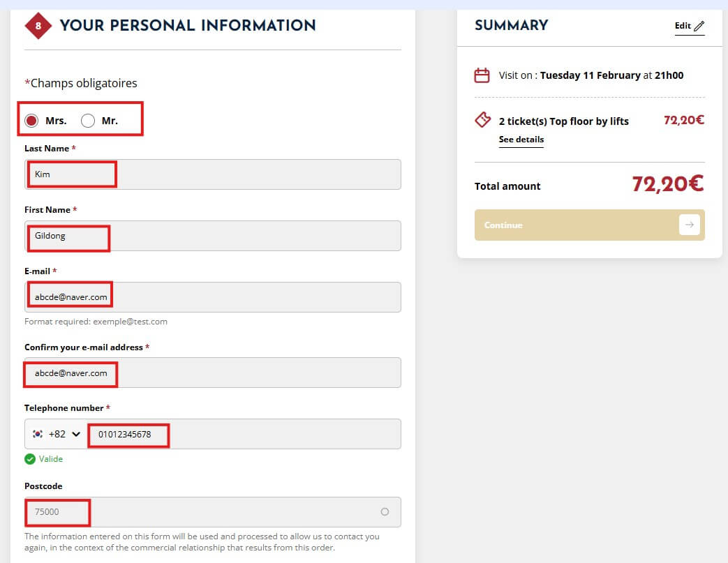This screenshot has width=728, height=563.
Task: Click the 'Champs obligatoires' text
Action: 84,83
